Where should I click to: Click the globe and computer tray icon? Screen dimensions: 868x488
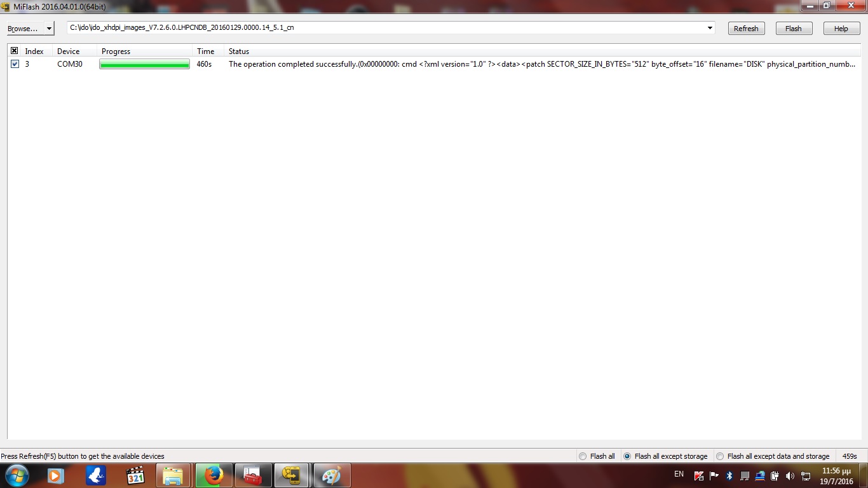[760, 476]
